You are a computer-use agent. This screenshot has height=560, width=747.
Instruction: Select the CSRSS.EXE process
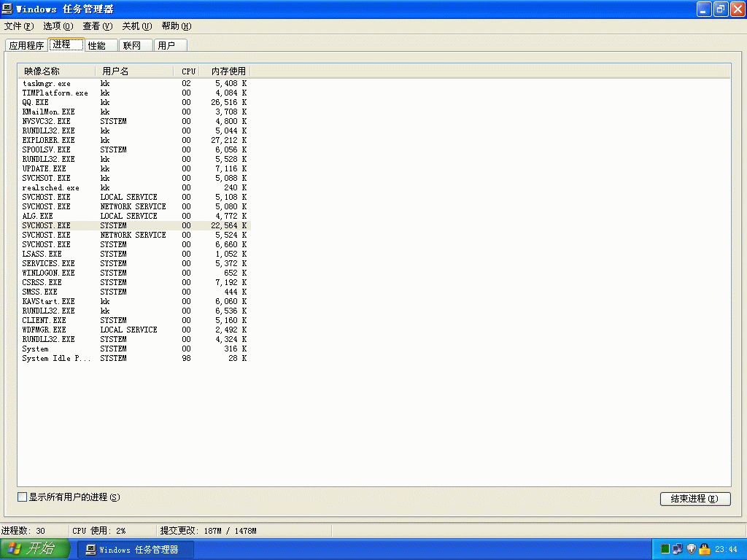(x=134, y=282)
